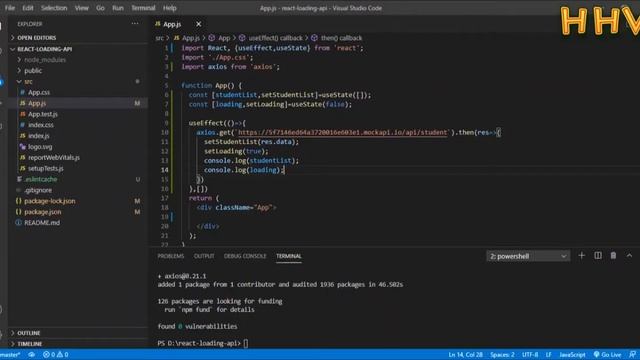Change end of line sequence LF
This screenshot has height=360, width=640.
[549, 355]
